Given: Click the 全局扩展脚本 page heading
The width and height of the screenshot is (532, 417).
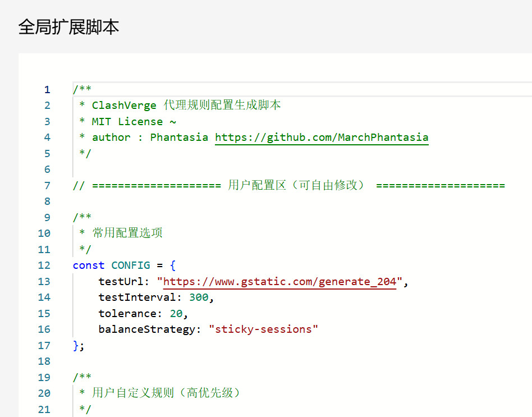Looking at the screenshot, I should [x=68, y=27].
